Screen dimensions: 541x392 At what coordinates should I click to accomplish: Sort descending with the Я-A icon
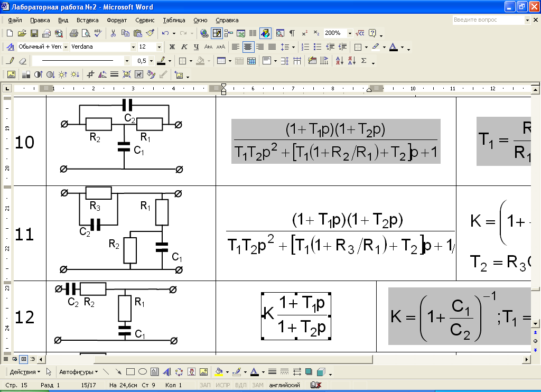[x=351, y=61]
